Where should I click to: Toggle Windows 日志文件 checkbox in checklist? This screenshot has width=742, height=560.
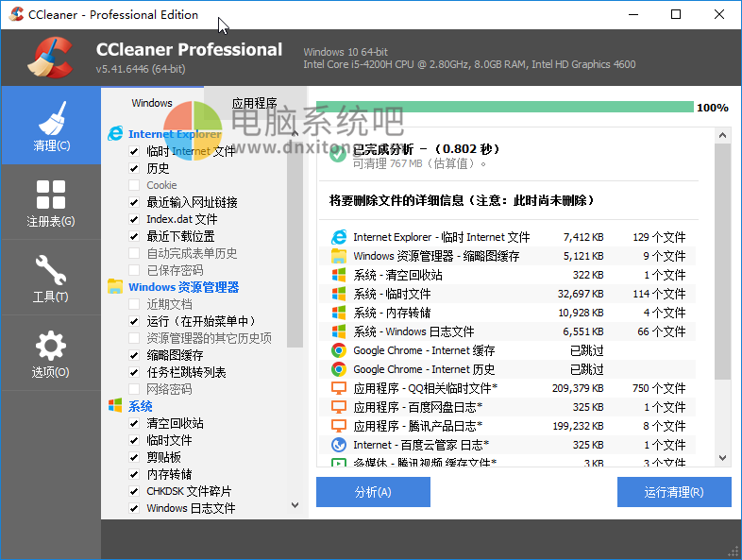pyautogui.click(x=134, y=508)
